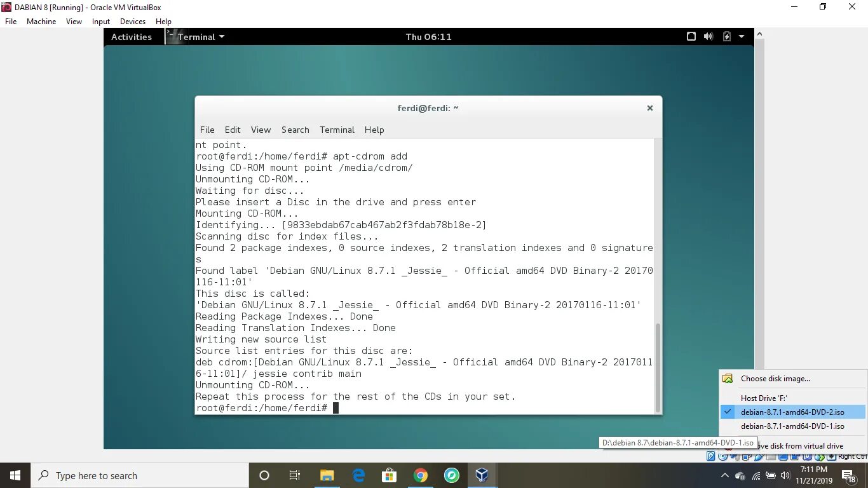The image size is (868, 488).
Task: Open VirtualBox Machine menu
Action: pos(41,21)
